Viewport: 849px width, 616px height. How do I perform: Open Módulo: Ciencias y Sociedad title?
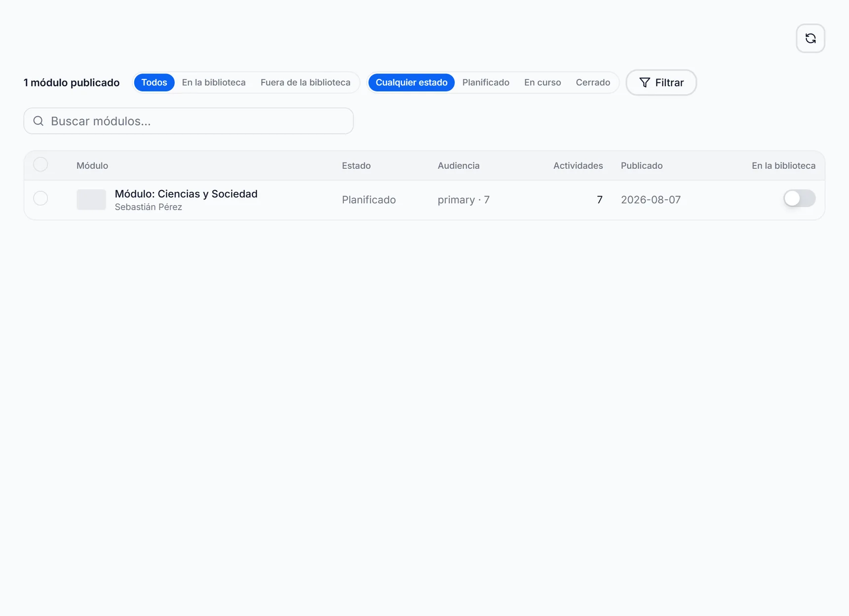tap(186, 193)
